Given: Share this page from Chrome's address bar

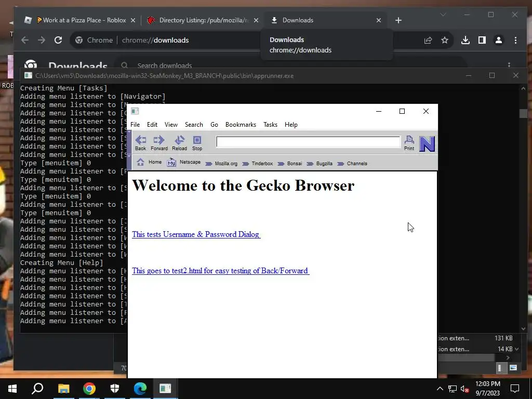Looking at the screenshot, I should click(x=428, y=41).
